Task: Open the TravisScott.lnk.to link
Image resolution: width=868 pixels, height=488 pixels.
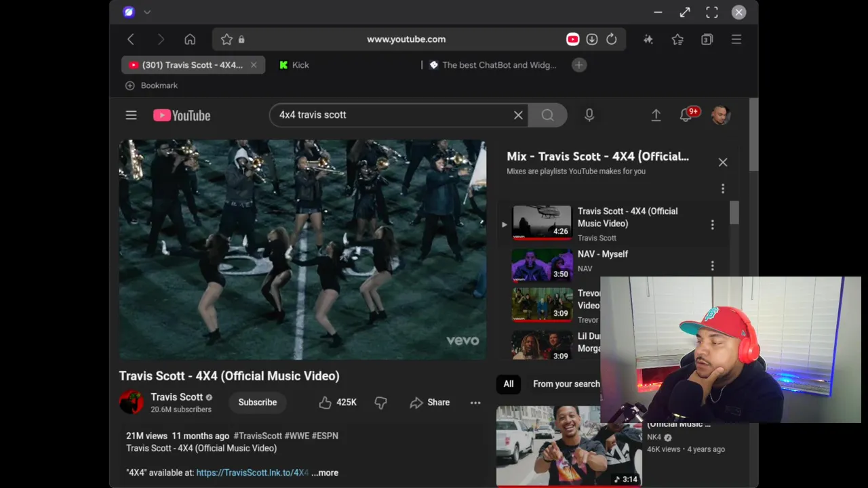Action: 252,472
